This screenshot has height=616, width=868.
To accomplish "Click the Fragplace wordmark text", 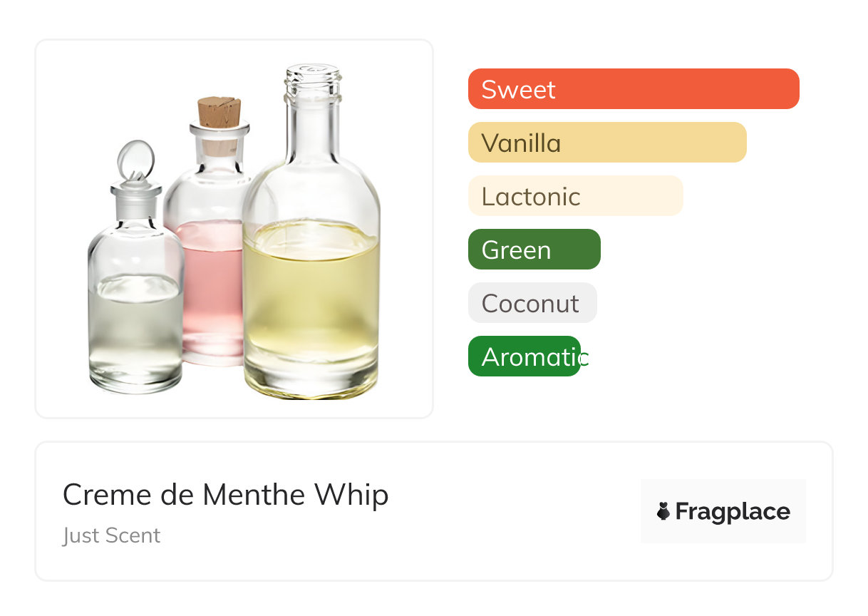I will click(733, 511).
